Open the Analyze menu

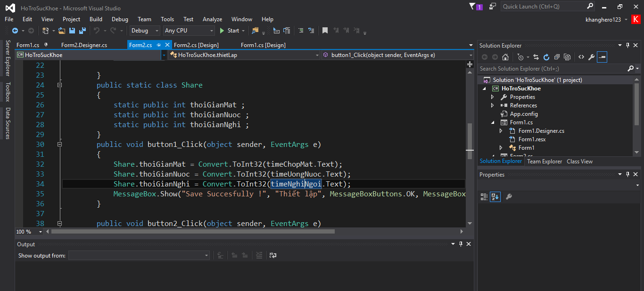click(212, 19)
